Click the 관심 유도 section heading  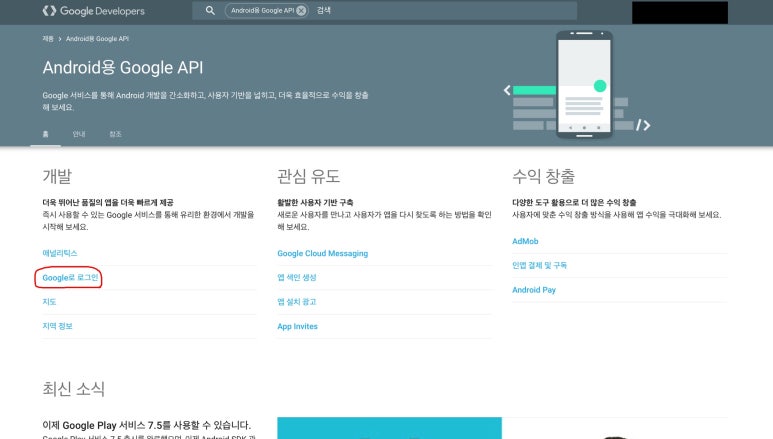tap(309, 176)
